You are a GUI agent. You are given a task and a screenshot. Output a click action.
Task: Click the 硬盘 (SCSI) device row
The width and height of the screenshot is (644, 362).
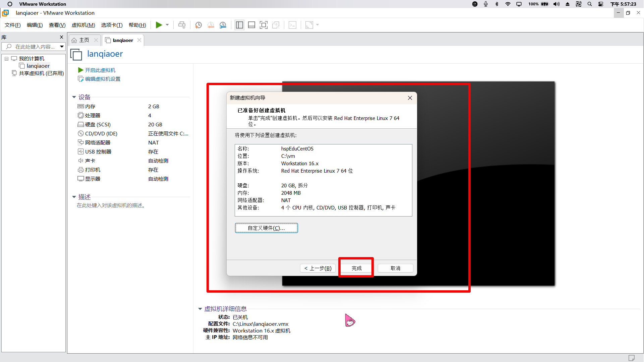[133, 125]
